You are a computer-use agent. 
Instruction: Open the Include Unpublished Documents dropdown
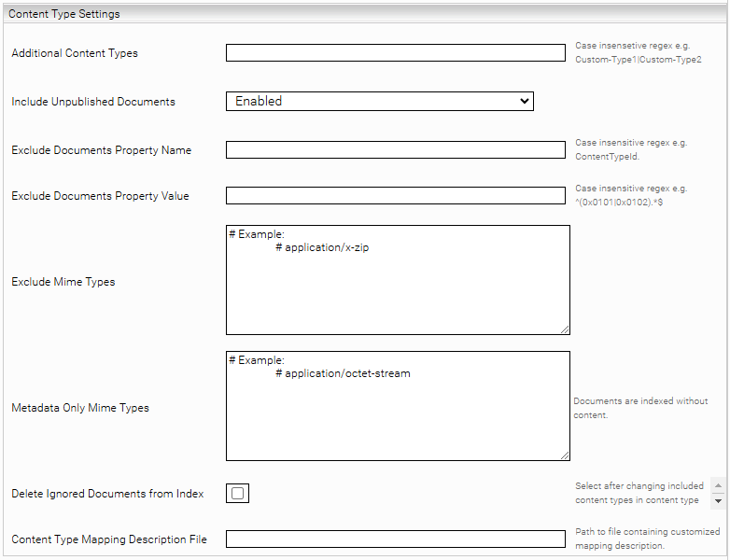click(x=379, y=101)
